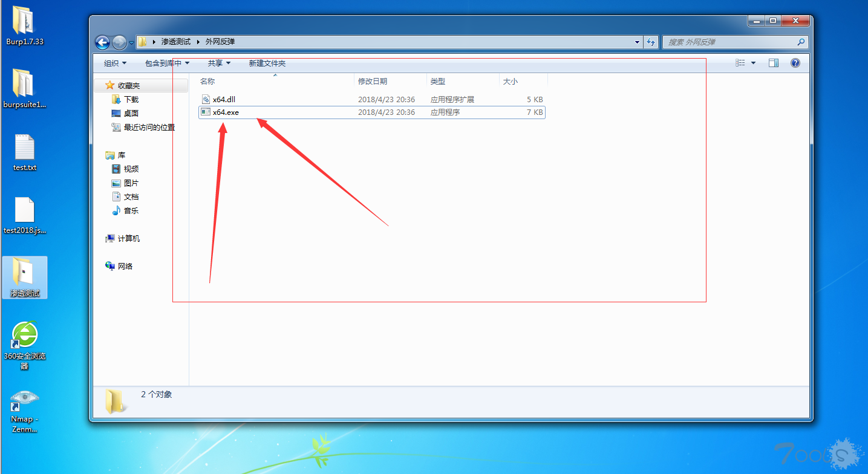Open the 组织 menu
The height and width of the screenshot is (474, 868).
click(x=115, y=63)
